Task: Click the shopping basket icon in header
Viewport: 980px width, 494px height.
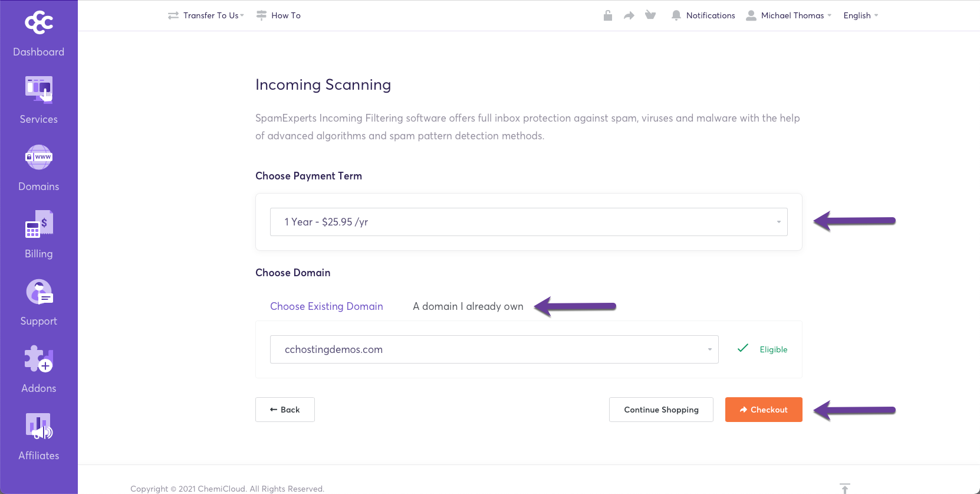Action: coord(650,15)
